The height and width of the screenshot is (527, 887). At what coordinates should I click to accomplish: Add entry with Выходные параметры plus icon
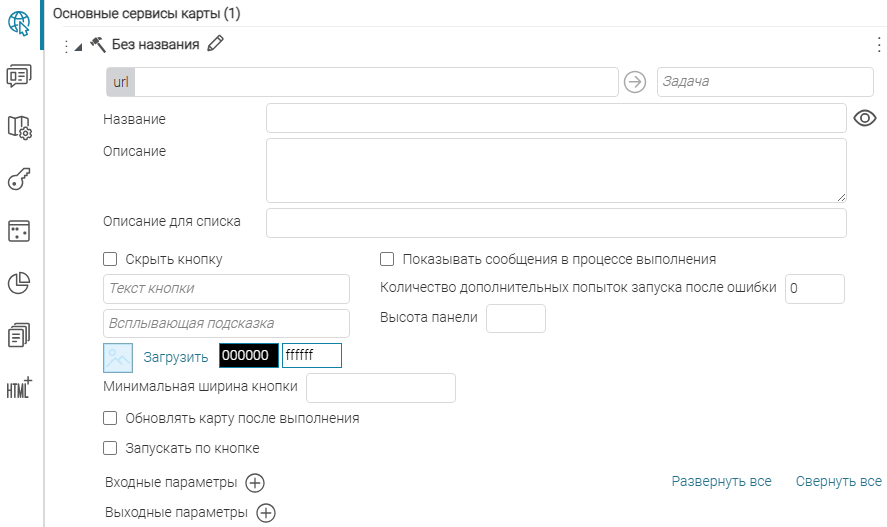click(x=266, y=513)
